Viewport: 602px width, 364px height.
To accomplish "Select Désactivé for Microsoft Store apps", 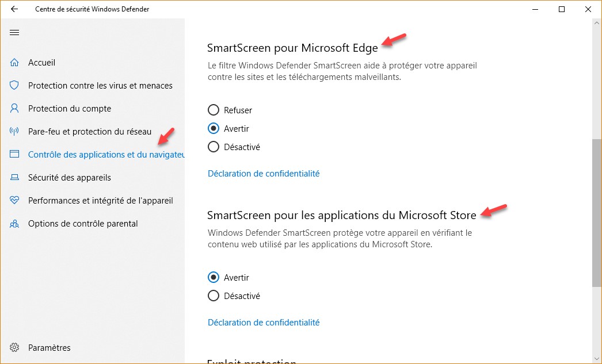I will [x=214, y=296].
